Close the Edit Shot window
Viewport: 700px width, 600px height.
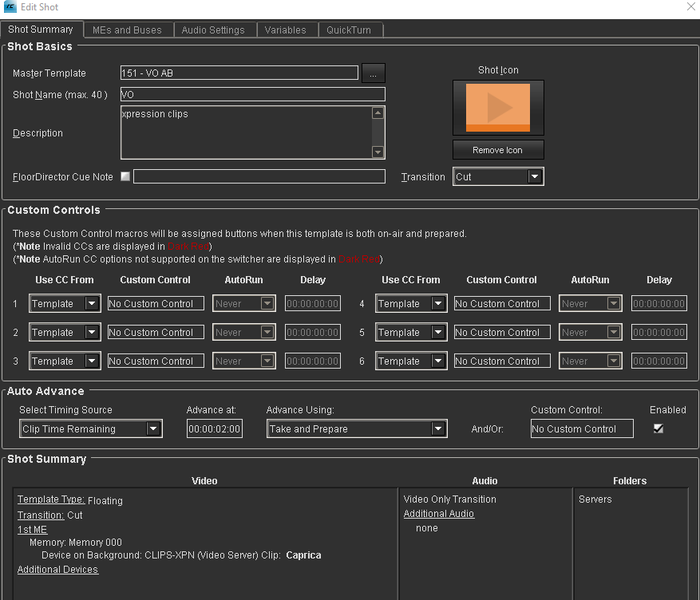coord(690,7)
